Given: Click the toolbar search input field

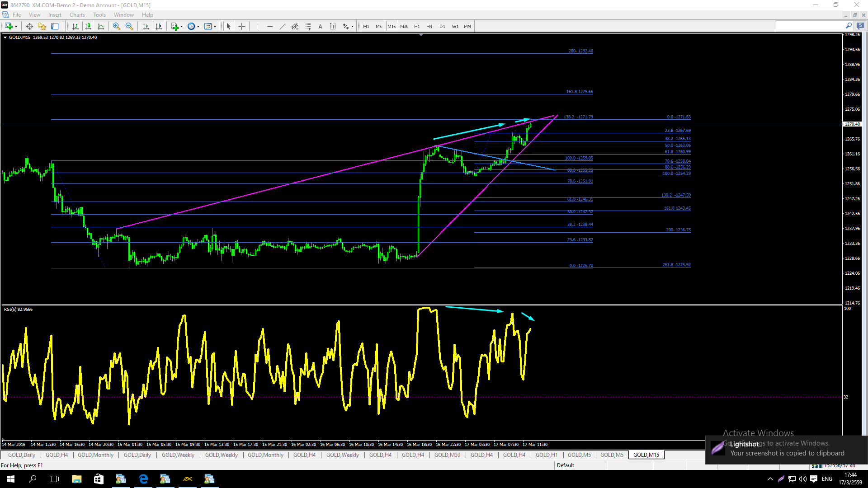Looking at the screenshot, I should tap(810, 26).
